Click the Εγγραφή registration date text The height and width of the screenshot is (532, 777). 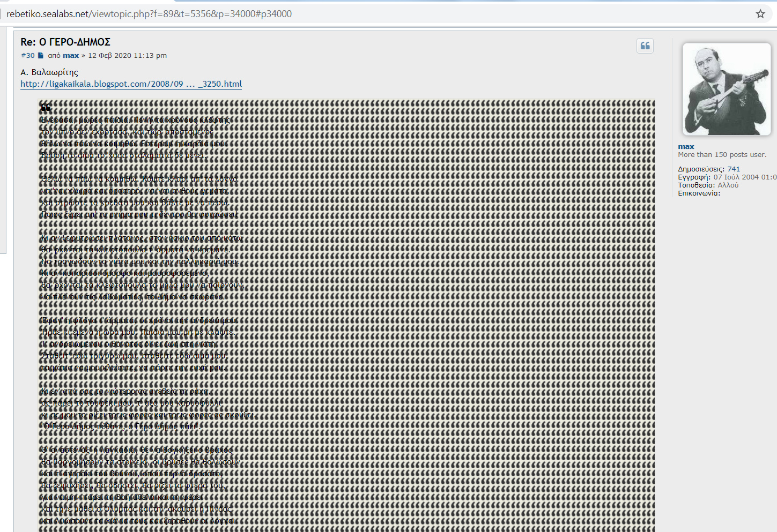tap(744, 177)
